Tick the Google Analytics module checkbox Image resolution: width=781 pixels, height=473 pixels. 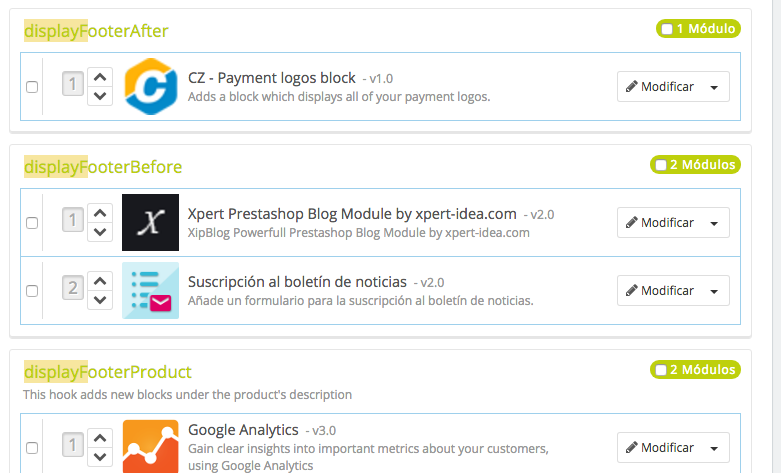point(32,447)
